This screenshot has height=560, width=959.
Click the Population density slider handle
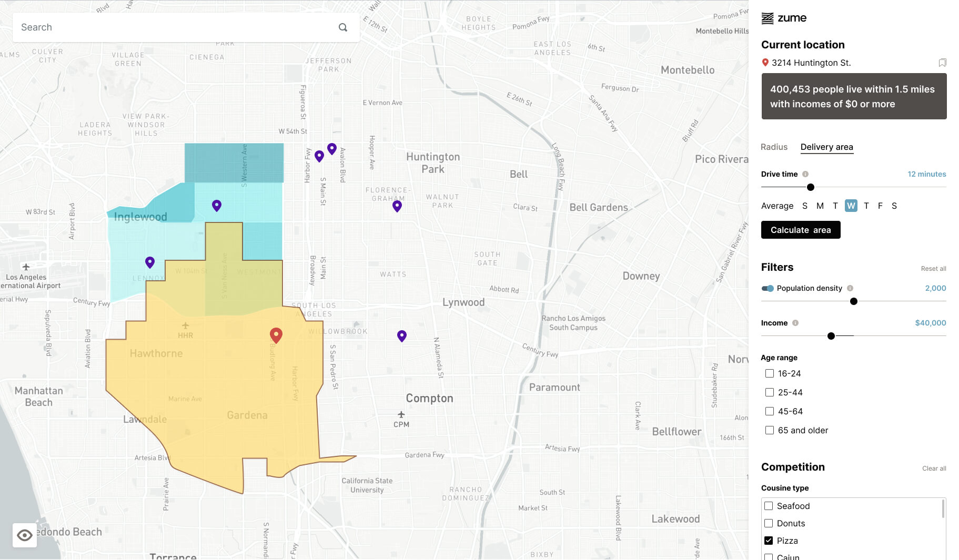(x=854, y=301)
